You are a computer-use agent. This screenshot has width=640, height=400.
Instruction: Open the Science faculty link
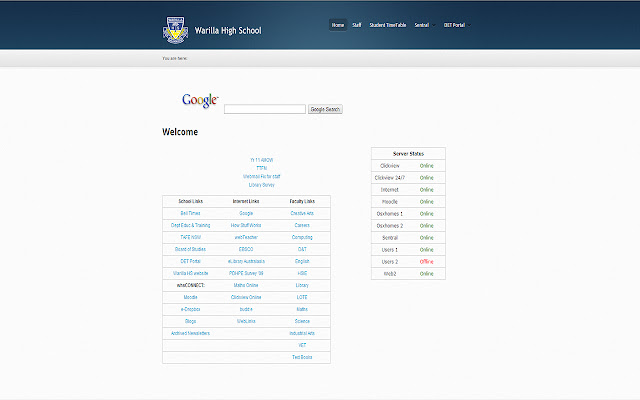(x=302, y=321)
